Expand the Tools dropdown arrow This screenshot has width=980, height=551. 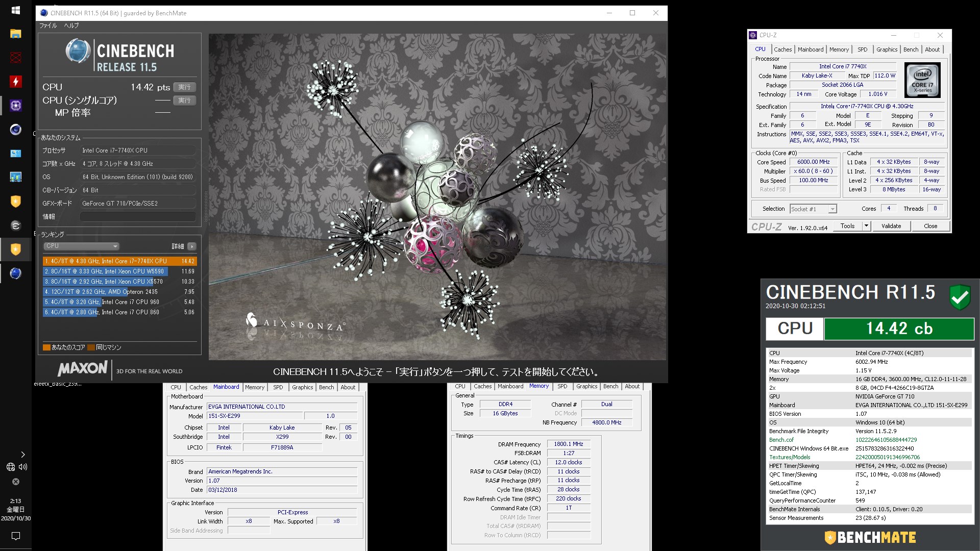coord(866,226)
